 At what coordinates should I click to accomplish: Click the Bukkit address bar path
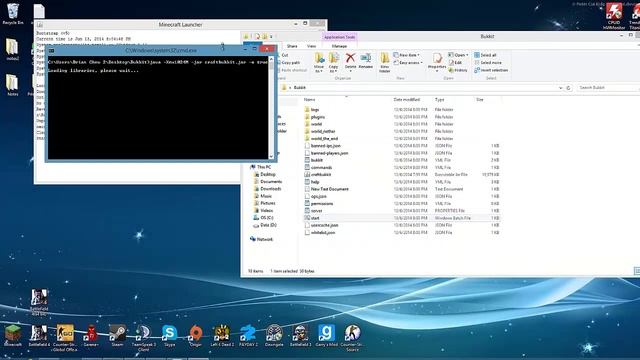(x=300, y=88)
